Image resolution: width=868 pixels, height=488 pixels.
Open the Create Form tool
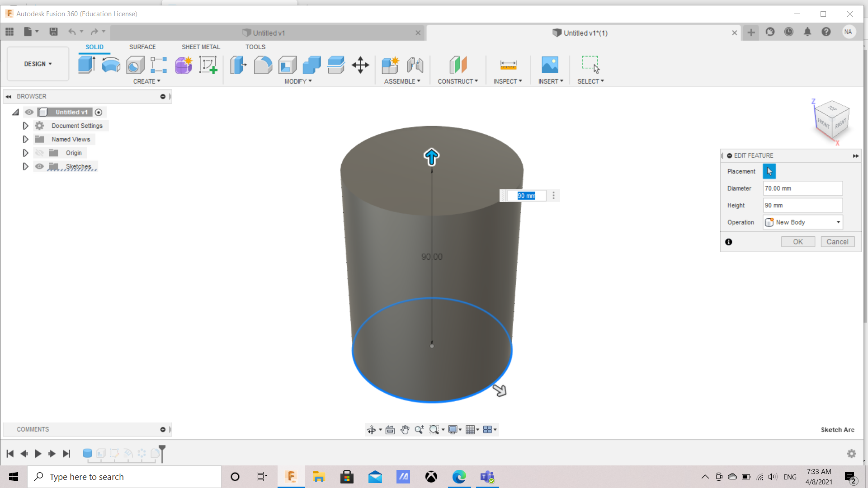pyautogui.click(x=184, y=65)
